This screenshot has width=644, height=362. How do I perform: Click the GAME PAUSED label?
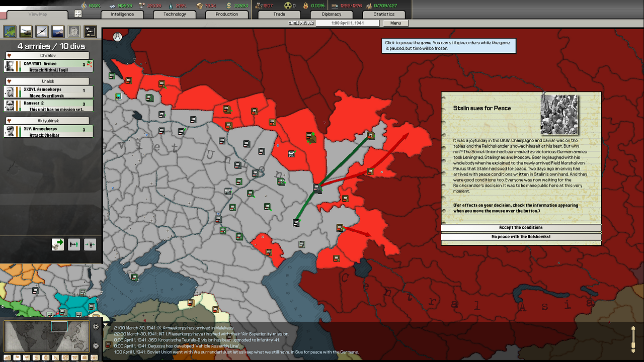[x=301, y=23]
